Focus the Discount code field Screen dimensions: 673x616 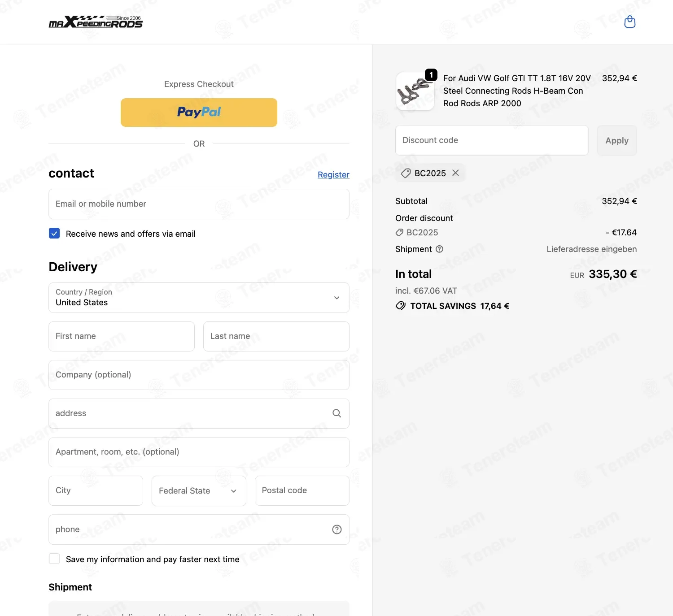tap(492, 140)
